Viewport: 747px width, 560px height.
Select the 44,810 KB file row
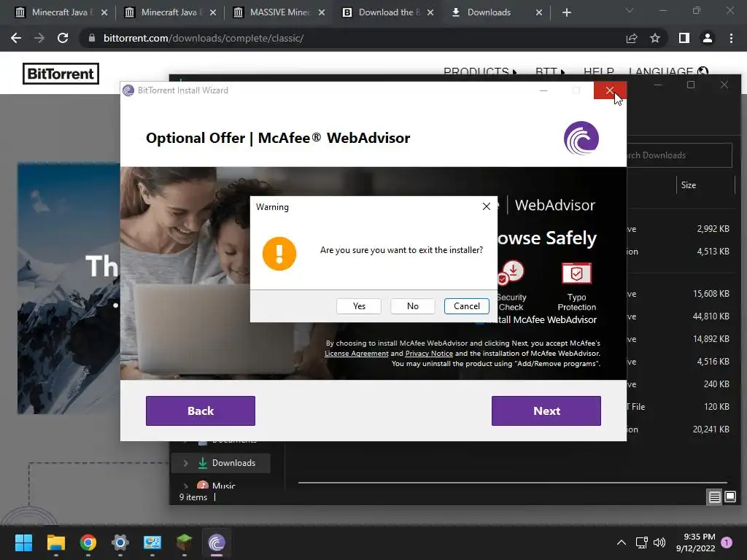(681, 316)
